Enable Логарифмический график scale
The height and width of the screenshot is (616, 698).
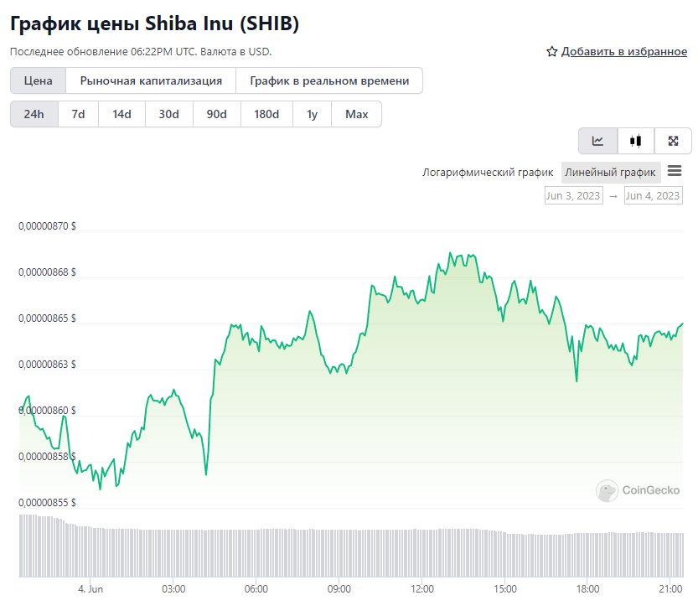[488, 173]
